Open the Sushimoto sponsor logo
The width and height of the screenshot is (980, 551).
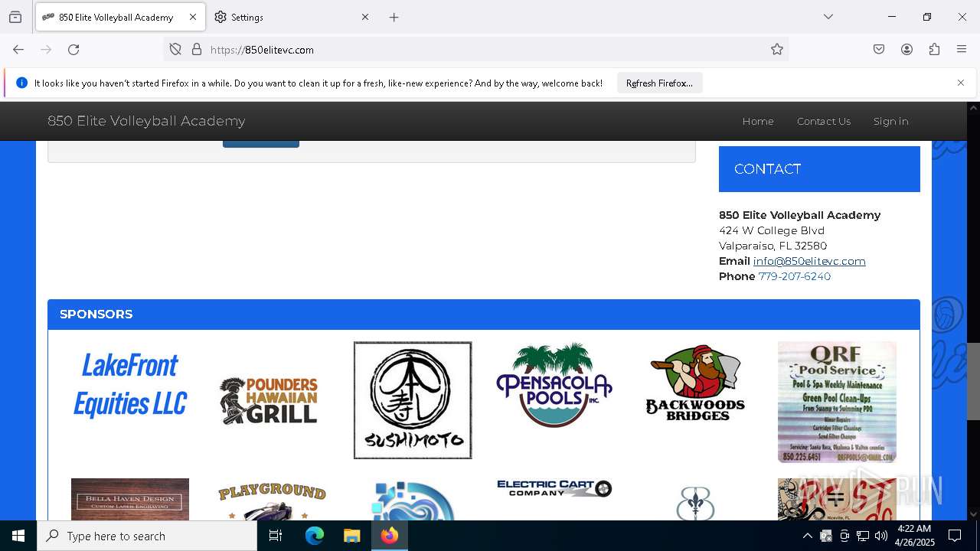[x=413, y=400]
